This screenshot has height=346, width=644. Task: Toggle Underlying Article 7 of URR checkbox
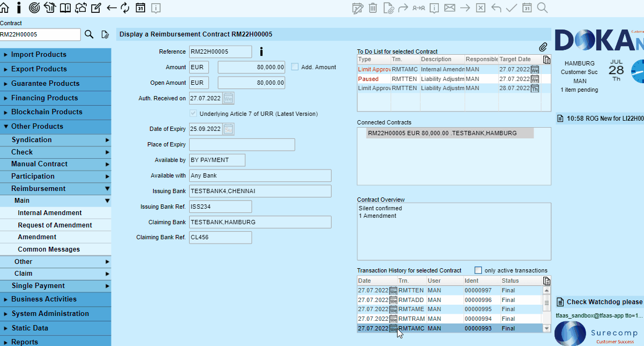click(193, 114)
